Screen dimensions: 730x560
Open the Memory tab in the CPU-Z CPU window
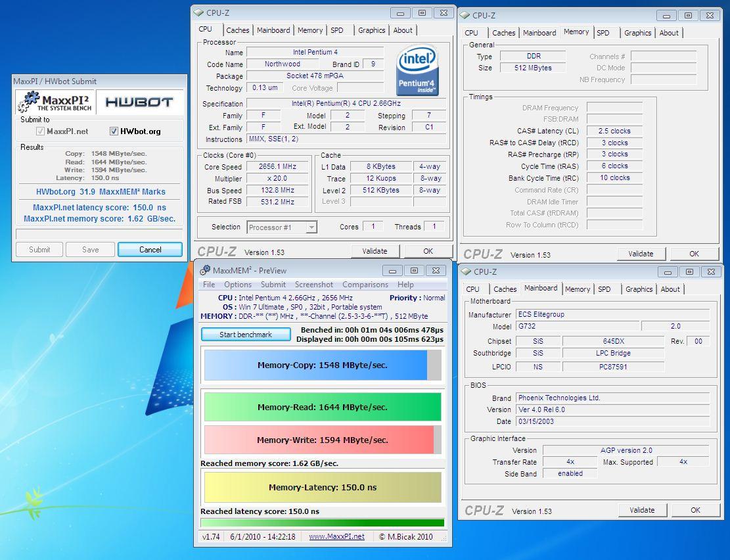[x=310, y=30]
